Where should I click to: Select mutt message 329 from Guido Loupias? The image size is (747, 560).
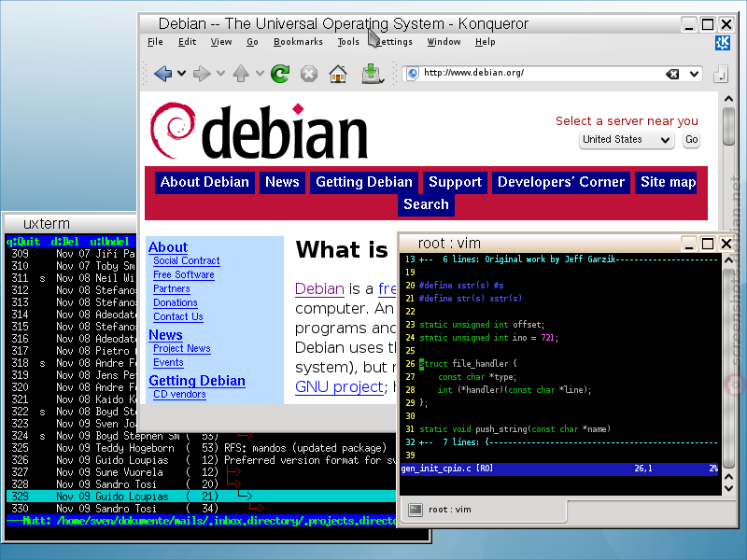pyautogui.click(x=201, y=497)
